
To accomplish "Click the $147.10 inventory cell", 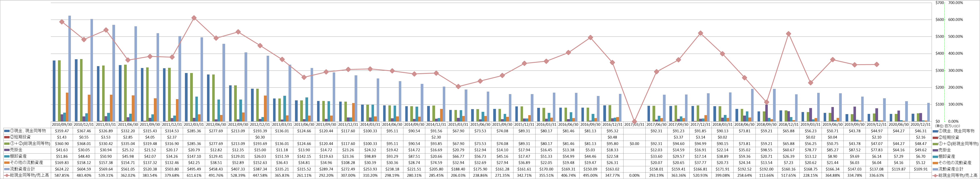I will pyautogui.click(x=194, y=156).
